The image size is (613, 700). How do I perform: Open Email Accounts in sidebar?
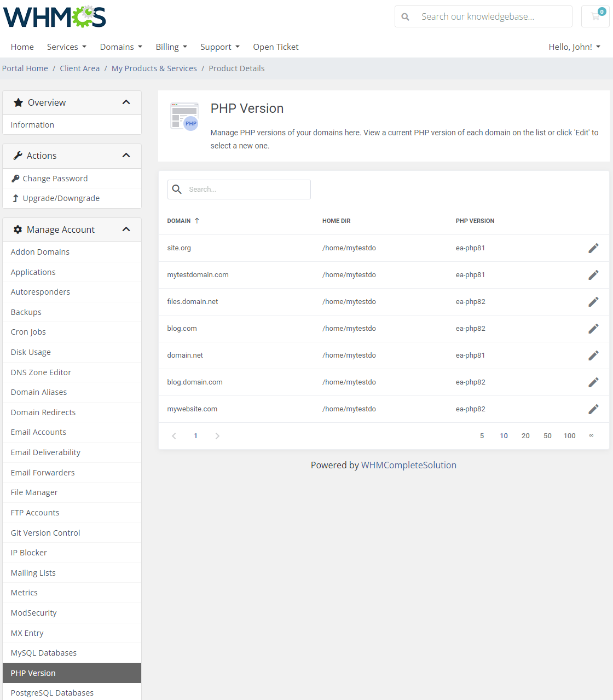[x=72, y=432]
